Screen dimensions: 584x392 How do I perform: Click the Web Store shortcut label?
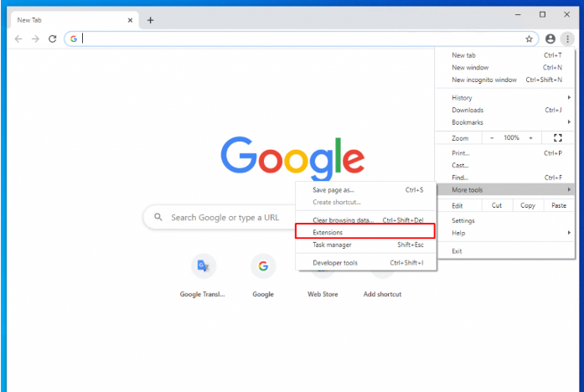323,294
